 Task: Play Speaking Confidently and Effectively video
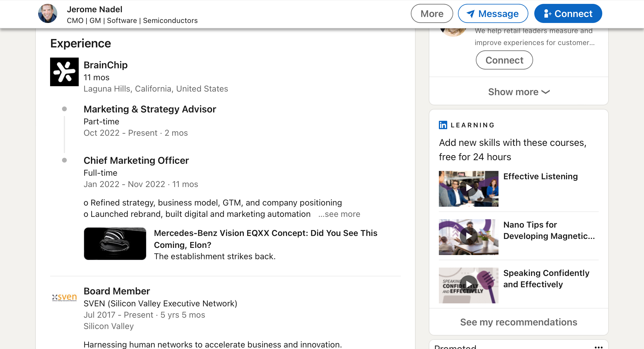coord(468,285)
